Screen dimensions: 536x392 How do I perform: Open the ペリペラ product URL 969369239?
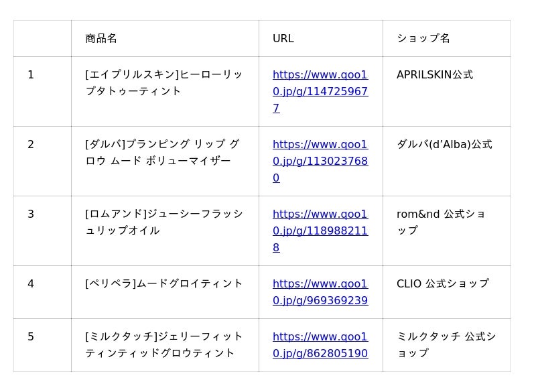[x=320, y=292]
